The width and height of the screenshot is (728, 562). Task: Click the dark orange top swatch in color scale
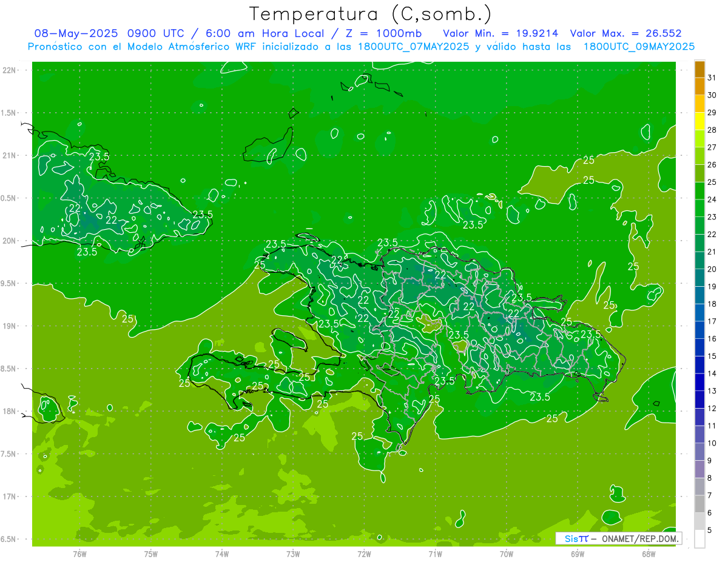click(x=699, y=69)
